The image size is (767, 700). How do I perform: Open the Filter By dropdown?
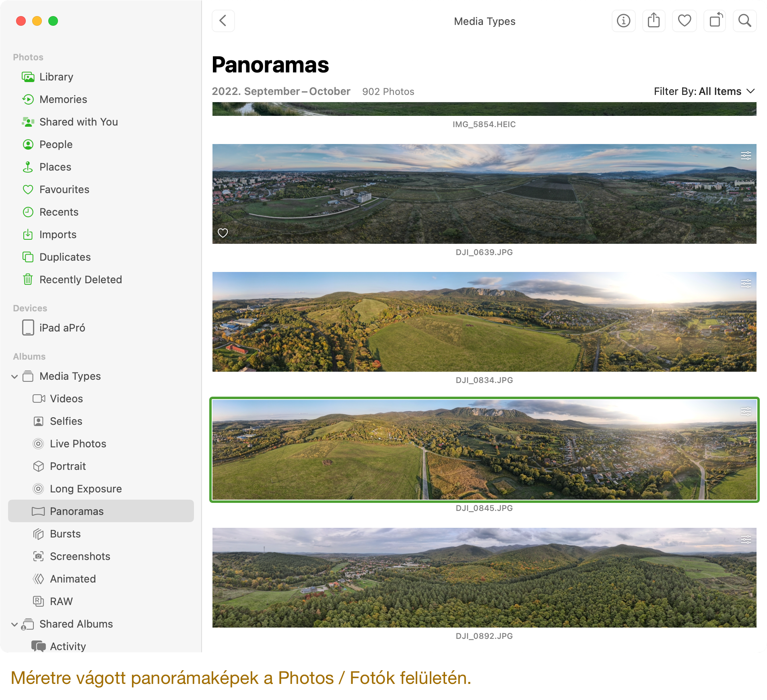tap(704, 92)
